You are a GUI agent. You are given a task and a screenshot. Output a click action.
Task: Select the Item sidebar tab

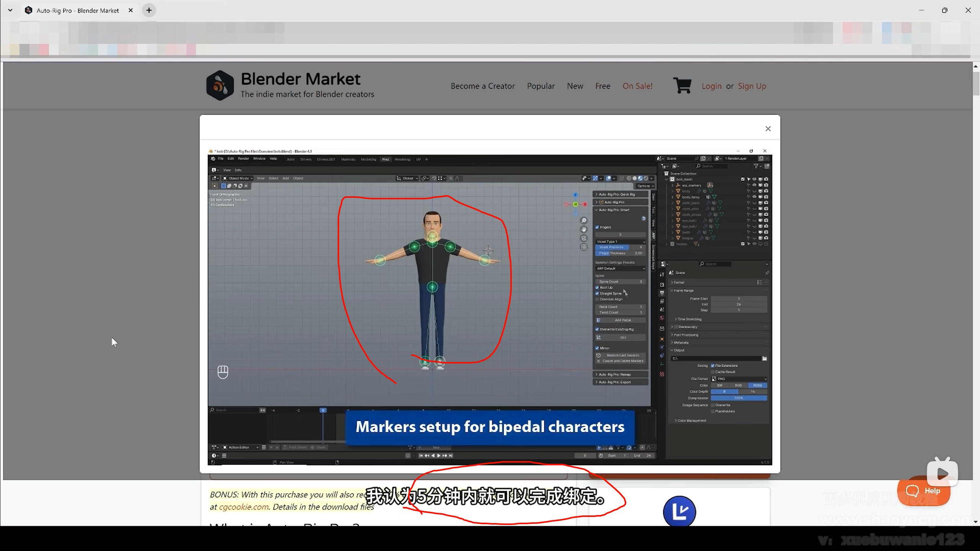coord(653,197)
